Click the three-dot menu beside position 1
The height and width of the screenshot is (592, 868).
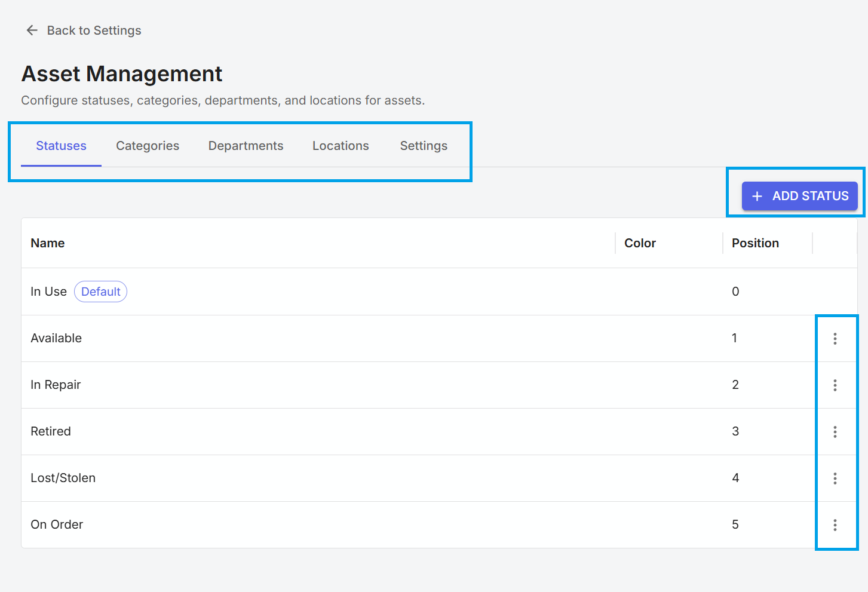tap(835, 338)
